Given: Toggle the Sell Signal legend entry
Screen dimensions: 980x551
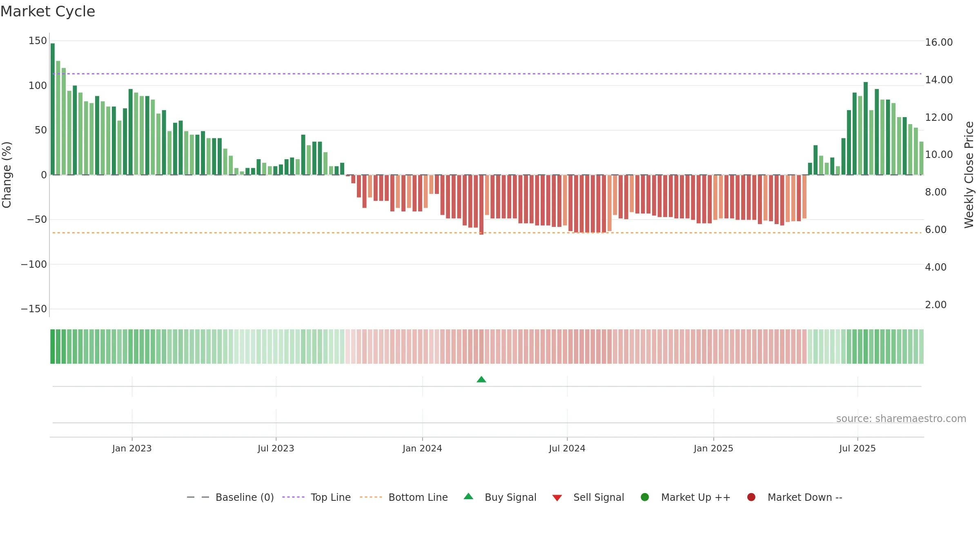Looking at the screenshot, I should click(588, 497).
